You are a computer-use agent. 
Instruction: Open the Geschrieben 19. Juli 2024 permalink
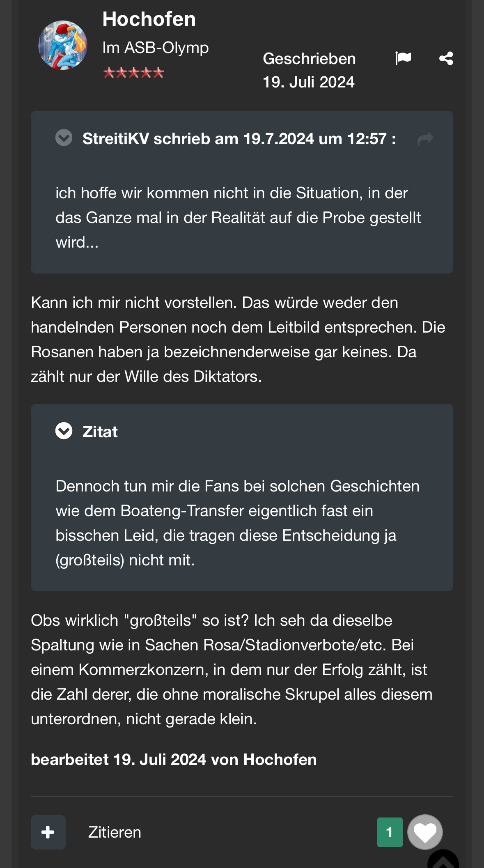309,70
